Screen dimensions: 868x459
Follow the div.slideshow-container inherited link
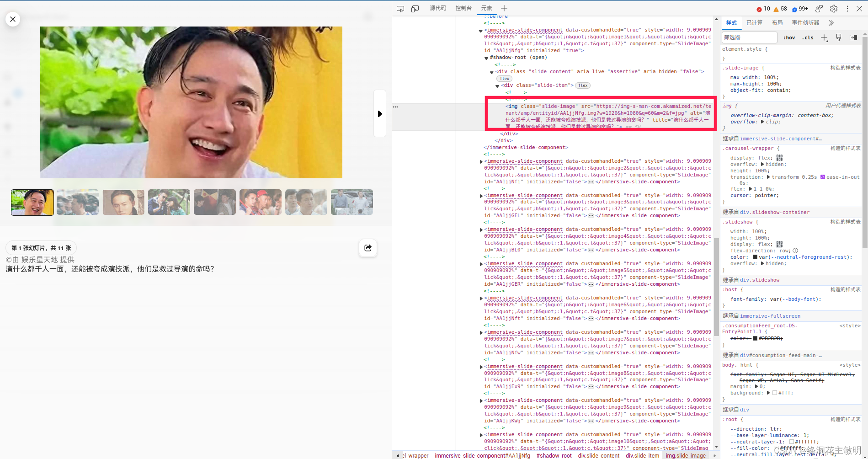(x=774, y=212)
